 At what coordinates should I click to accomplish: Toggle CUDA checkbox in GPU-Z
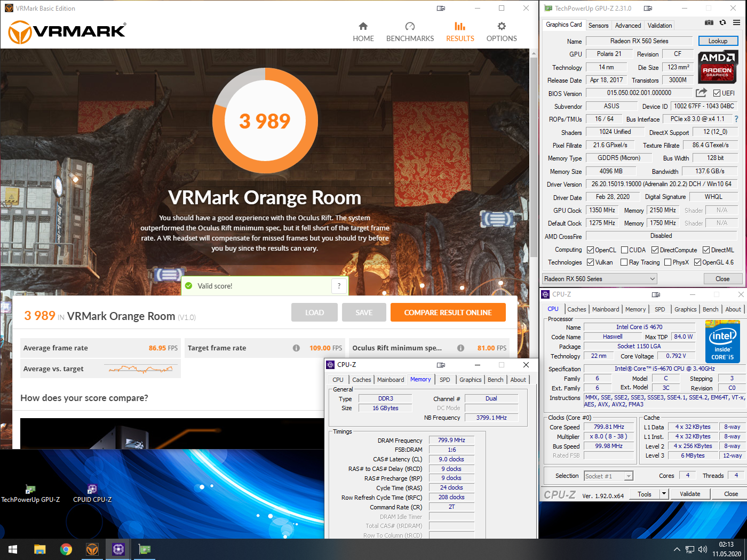(x=624, y=250)
